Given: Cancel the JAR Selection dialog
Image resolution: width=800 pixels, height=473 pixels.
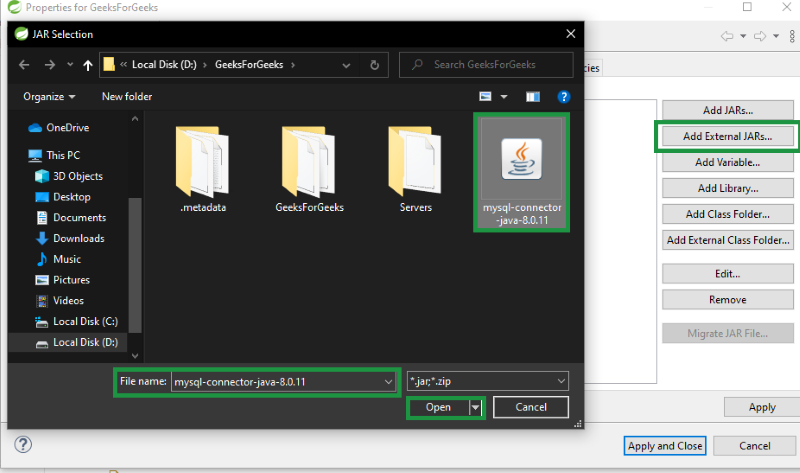Looking at the screenshot, I should (531, 407).
